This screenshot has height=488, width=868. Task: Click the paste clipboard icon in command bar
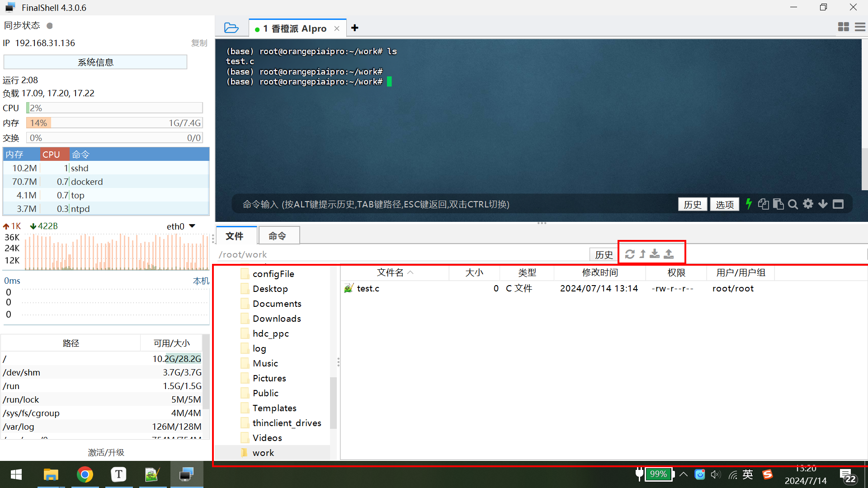tap(778, 204)
